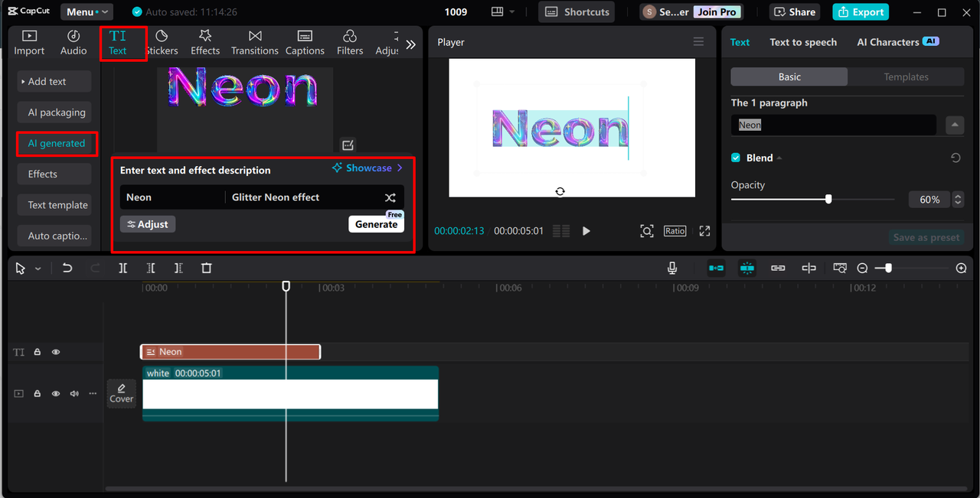The image size is (980, 498).
Task: Open the Player panel hamburger menu
Action: point(698,42)
